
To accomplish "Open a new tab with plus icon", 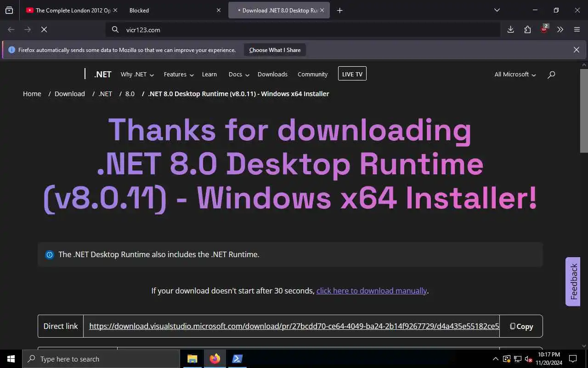I will 340,10.
